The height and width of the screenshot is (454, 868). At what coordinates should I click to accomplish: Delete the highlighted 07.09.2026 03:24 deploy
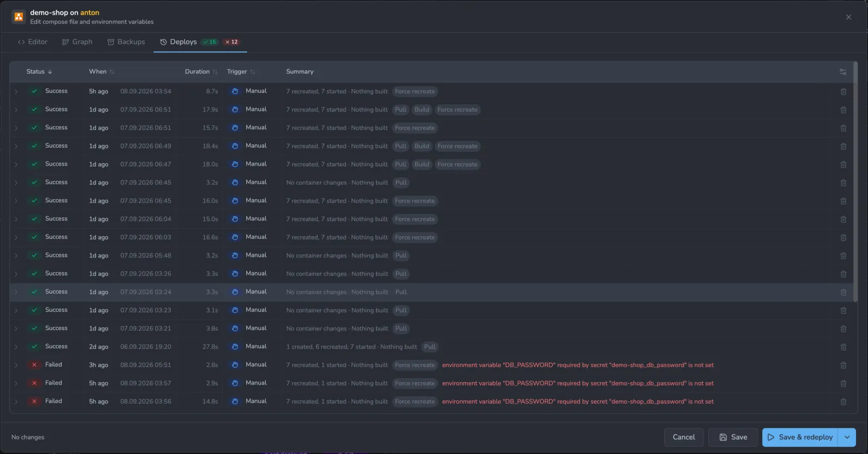click(843, 292)
